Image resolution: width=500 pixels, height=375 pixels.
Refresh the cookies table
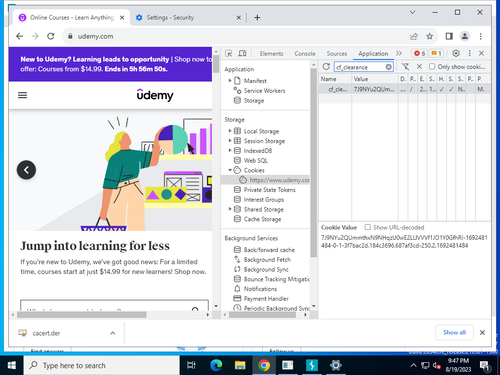pos(326,67)
